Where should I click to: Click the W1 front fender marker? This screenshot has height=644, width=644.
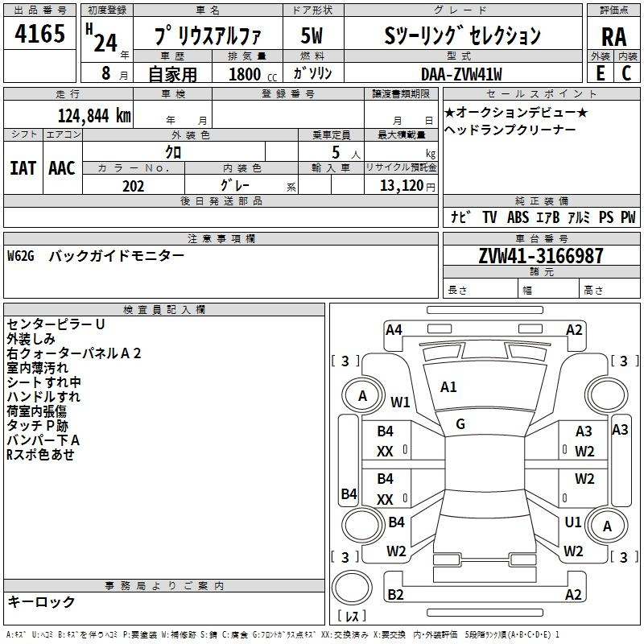point(400,402)
